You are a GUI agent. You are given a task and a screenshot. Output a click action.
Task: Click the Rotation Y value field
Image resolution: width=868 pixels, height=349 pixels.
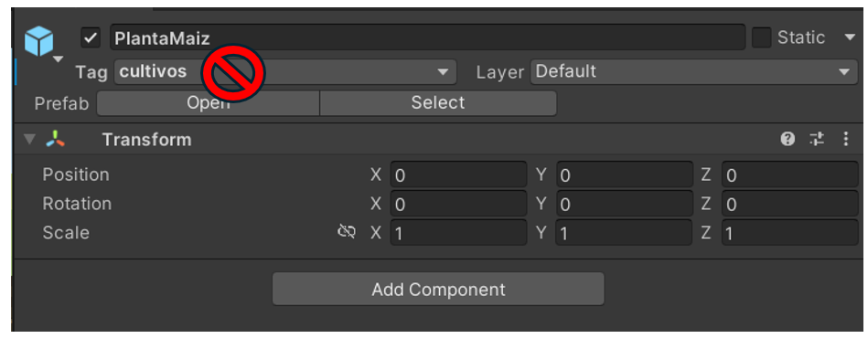[x=624, y=204]
